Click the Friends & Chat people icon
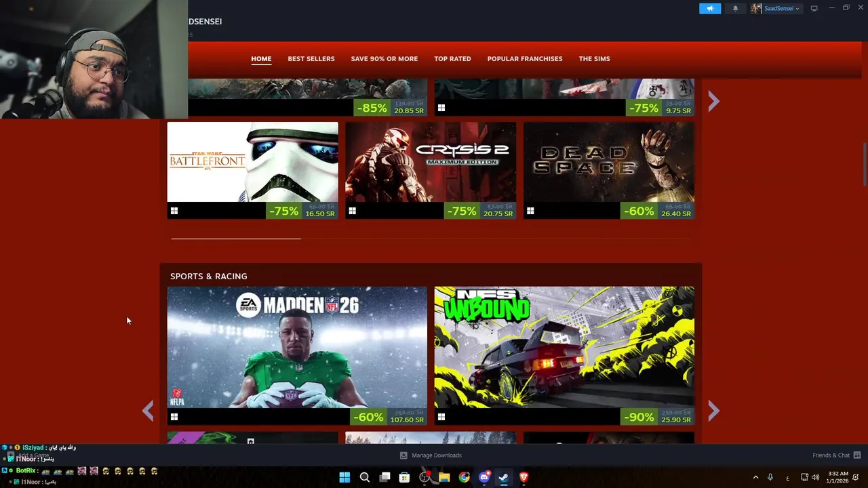Screen dimensions: 868x488 856,455
